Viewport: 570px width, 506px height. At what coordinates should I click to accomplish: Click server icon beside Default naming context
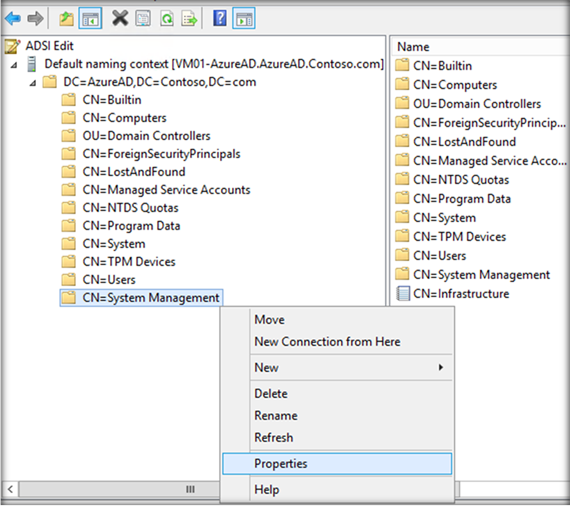pyautogui.click(x=32, y=64)
